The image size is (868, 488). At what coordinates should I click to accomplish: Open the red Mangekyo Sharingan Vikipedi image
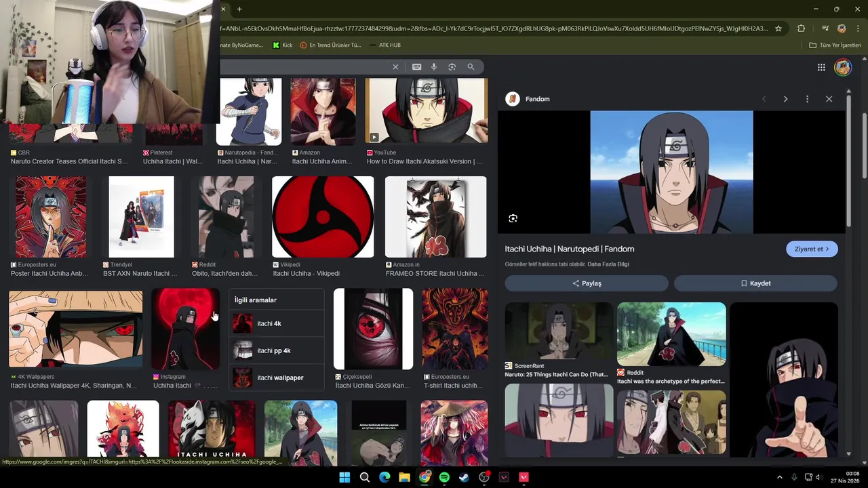[x=323, y=217]
